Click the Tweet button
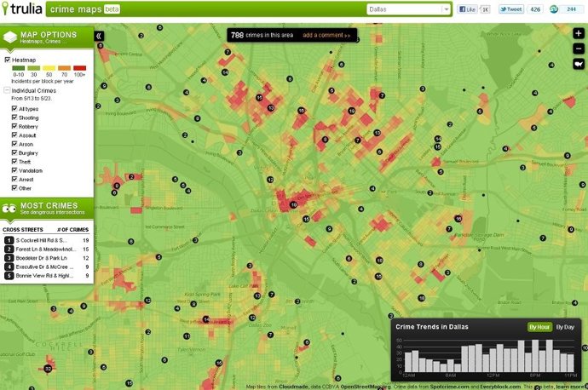 coord(510,9)
